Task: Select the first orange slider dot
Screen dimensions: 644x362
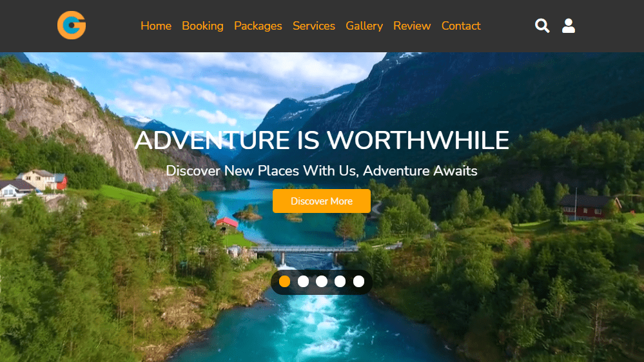Action: pos(285,281)
